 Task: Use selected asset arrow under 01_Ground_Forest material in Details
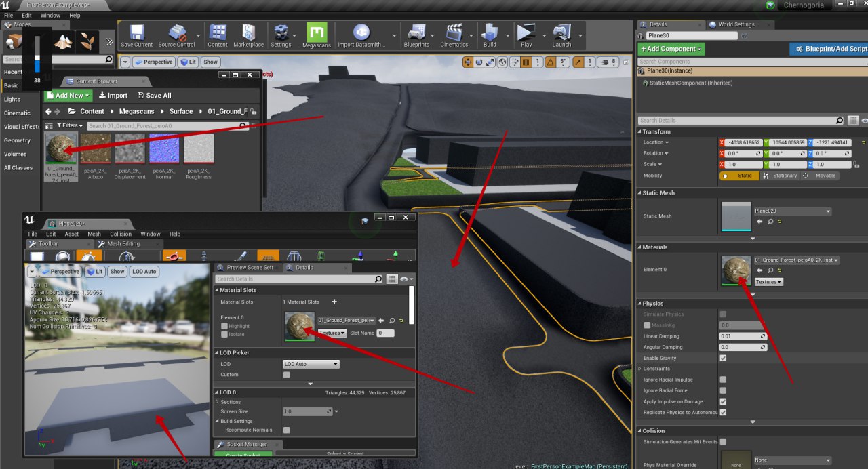(x=759, y=270)
